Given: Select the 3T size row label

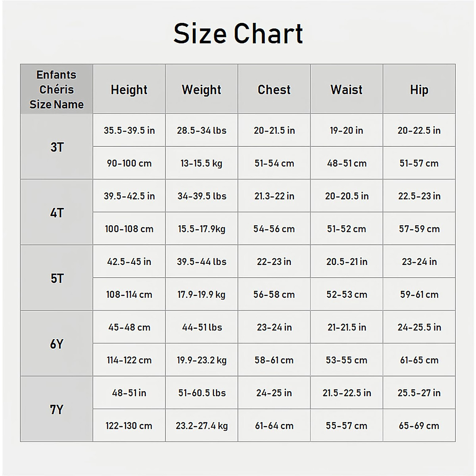Looking at the screenshot, I should [57, 147].
